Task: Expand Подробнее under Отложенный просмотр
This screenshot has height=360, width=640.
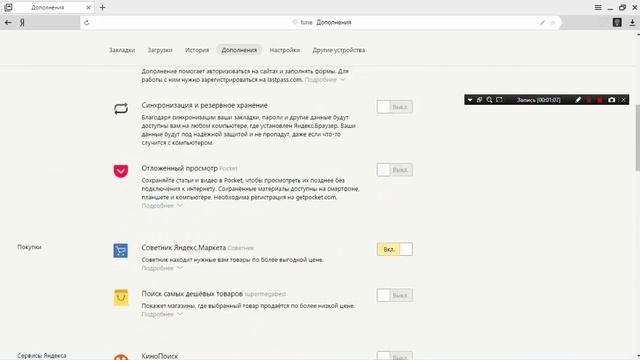Action: pyautogui.click(x=162, y=206)
